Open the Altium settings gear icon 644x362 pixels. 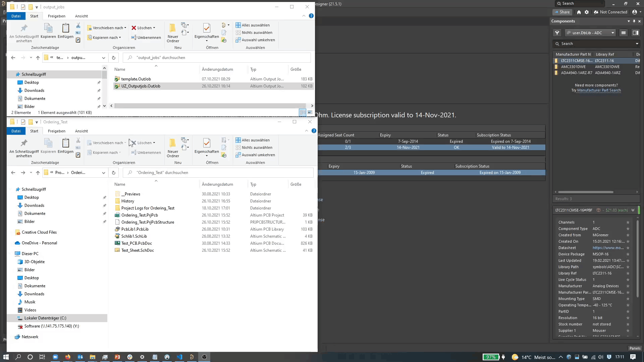(587, 12)
